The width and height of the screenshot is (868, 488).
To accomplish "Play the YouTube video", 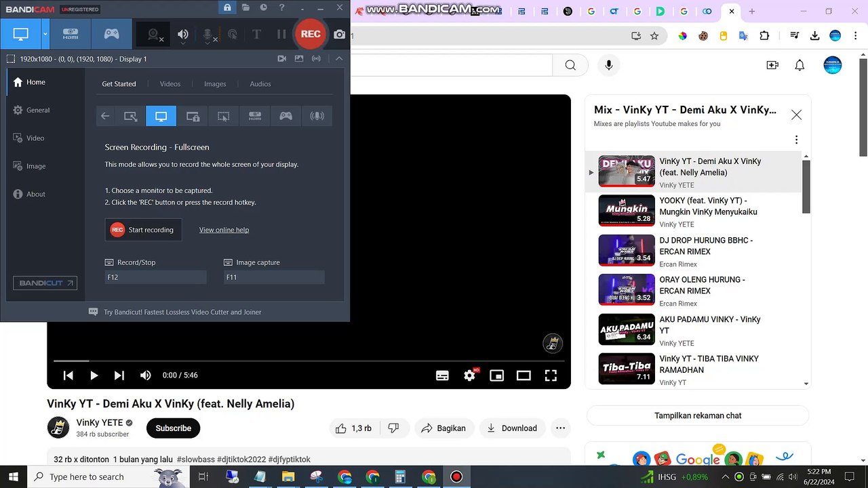I will point(94,375).
